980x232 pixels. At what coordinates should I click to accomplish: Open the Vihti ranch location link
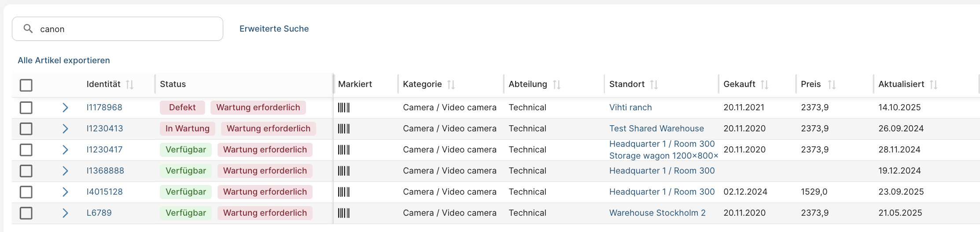click(x=630, y=108)
